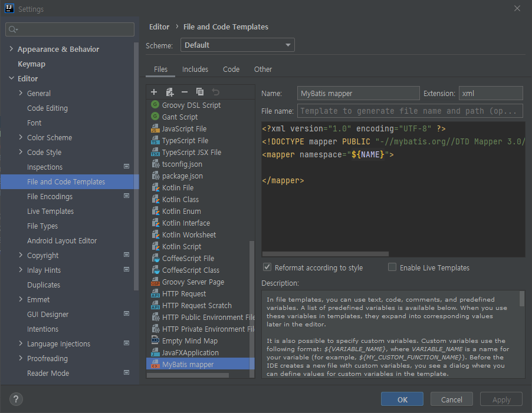Open the Scheme Default dropdown
This screenshot has height=413, width=532.
pos(238,45)
